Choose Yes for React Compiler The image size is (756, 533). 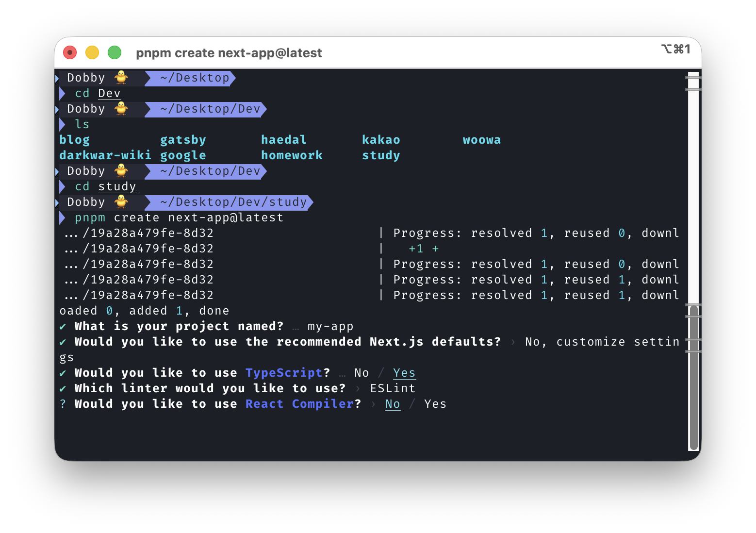coord(434,403)
